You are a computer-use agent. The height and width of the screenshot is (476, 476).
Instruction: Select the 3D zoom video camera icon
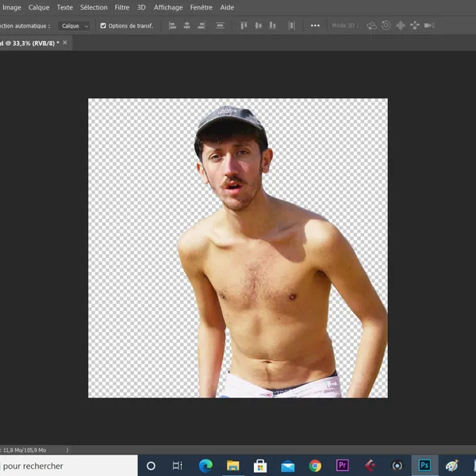429,25
